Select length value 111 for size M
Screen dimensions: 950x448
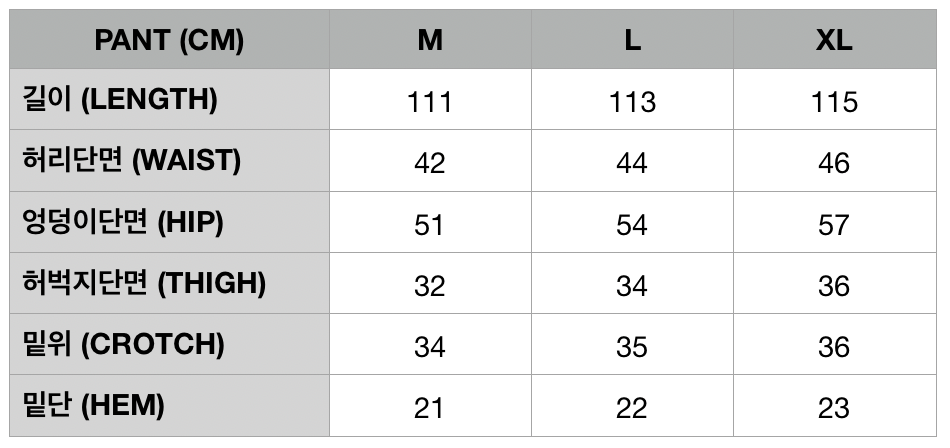coord(430,102)
